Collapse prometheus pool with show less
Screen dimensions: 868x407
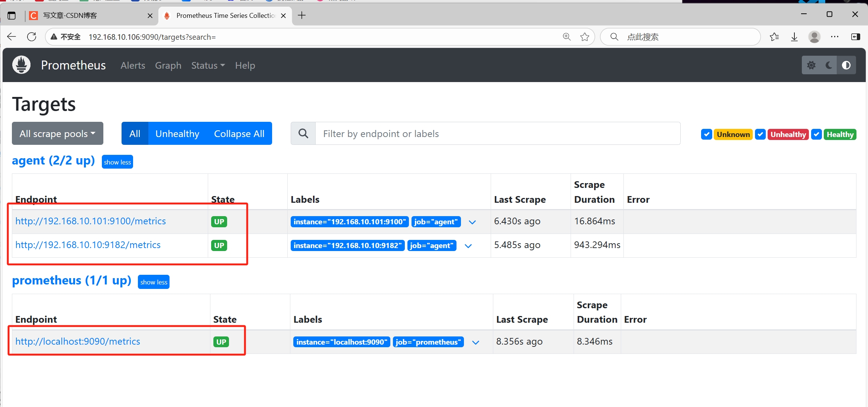coord(154,282)
